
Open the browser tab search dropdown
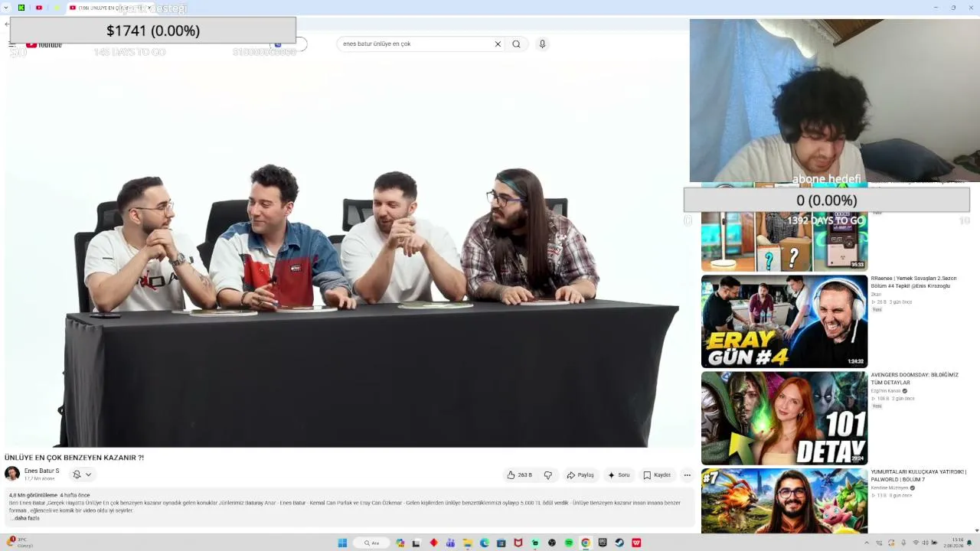[8, 8]
